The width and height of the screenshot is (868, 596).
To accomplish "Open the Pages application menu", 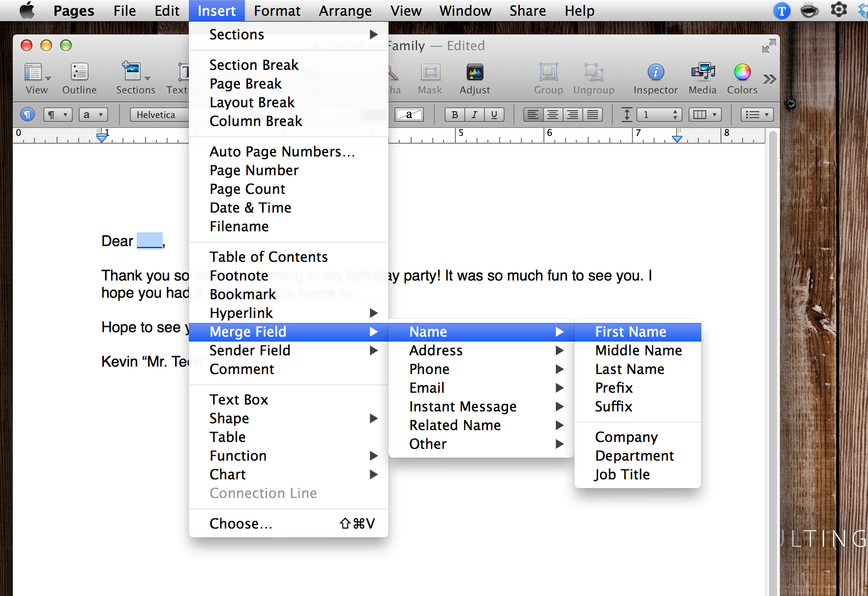I will 74,11.
